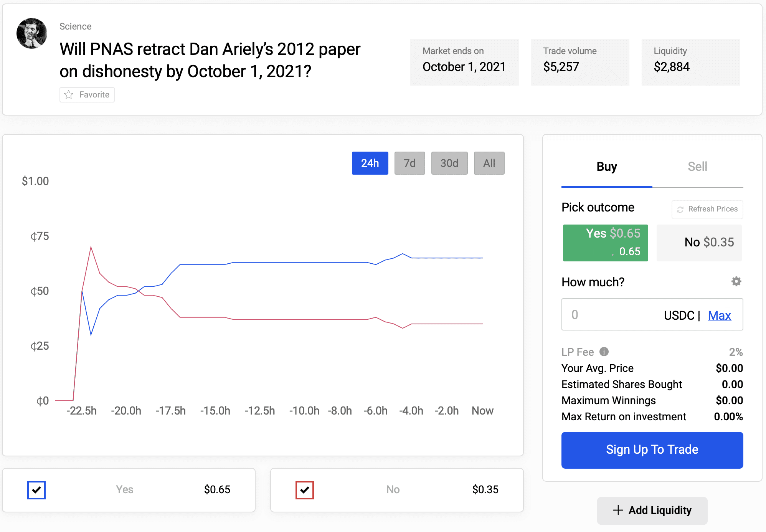Screen dimensions: 766x532
Task: Open the Buy tab
Action: (607, 167)
